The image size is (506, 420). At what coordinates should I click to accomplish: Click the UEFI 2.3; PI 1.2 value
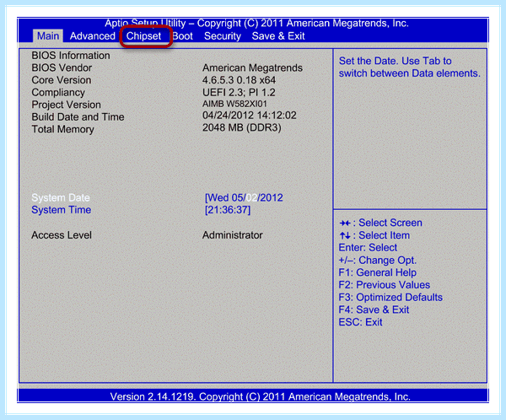tap(239, 92)
